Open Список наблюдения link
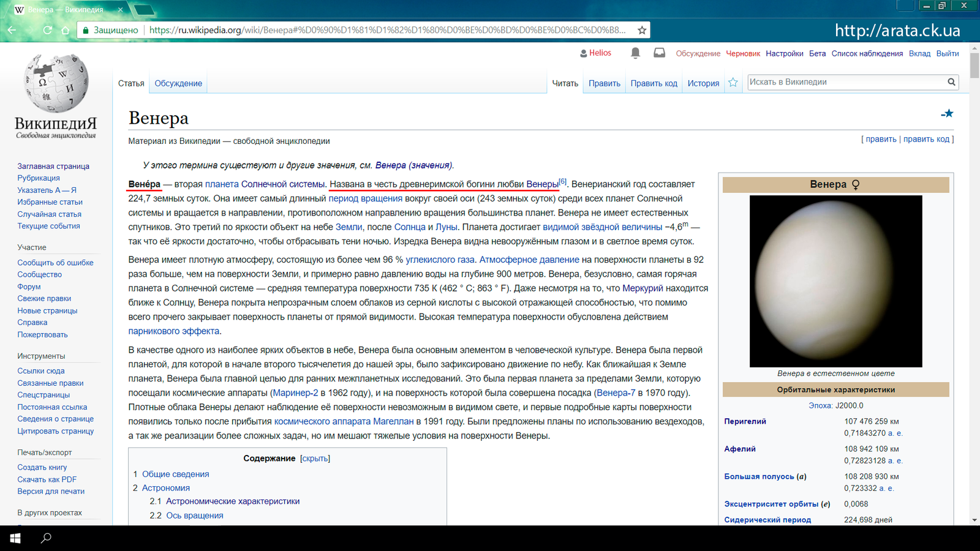 point(867,54)
